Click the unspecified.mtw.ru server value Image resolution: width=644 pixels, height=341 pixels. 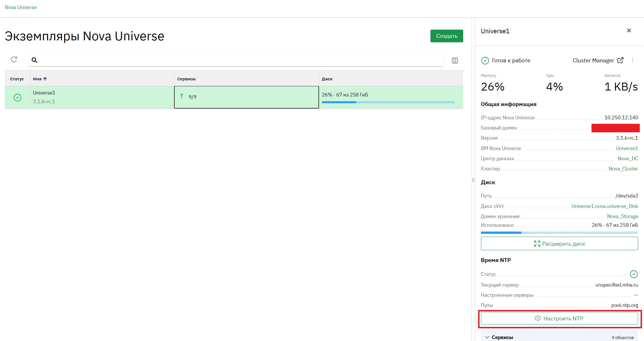tap(617, 285)
